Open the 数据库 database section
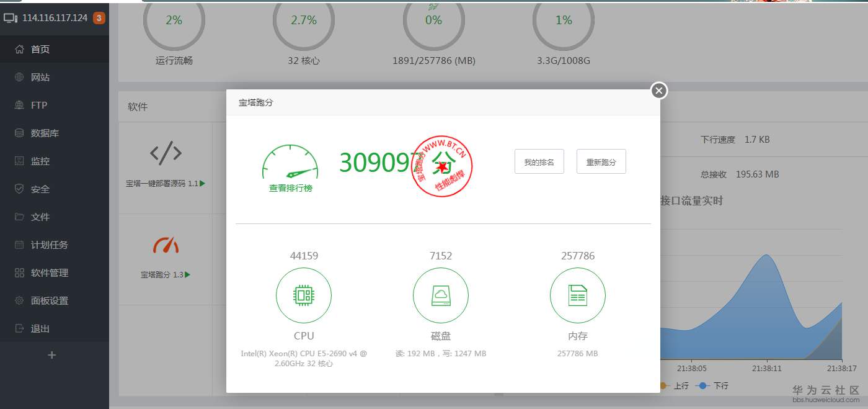This screenshot has width=868, height=409. point(55,133)
